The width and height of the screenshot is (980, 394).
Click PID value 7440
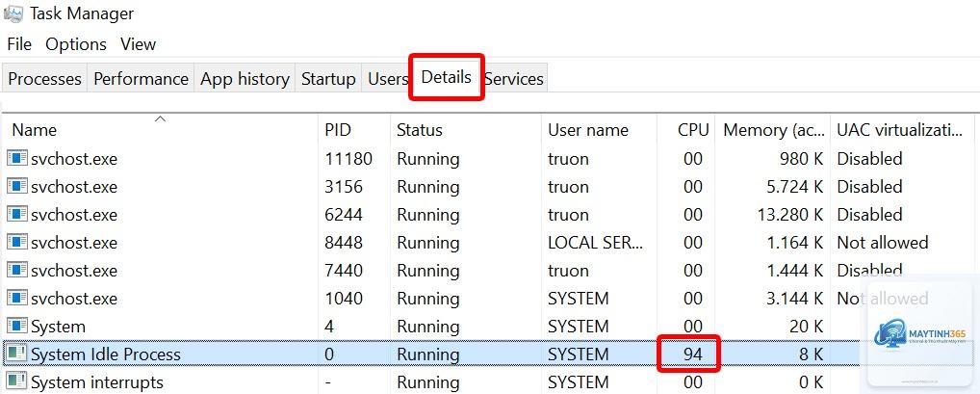[x=343, y=271]
